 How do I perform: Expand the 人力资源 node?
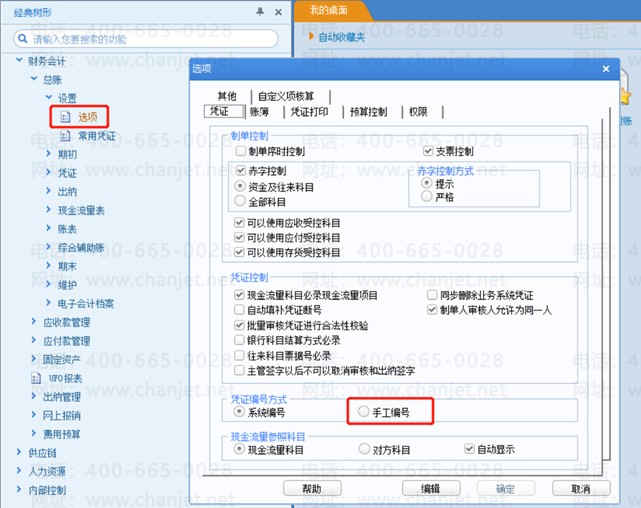[19, 471]
